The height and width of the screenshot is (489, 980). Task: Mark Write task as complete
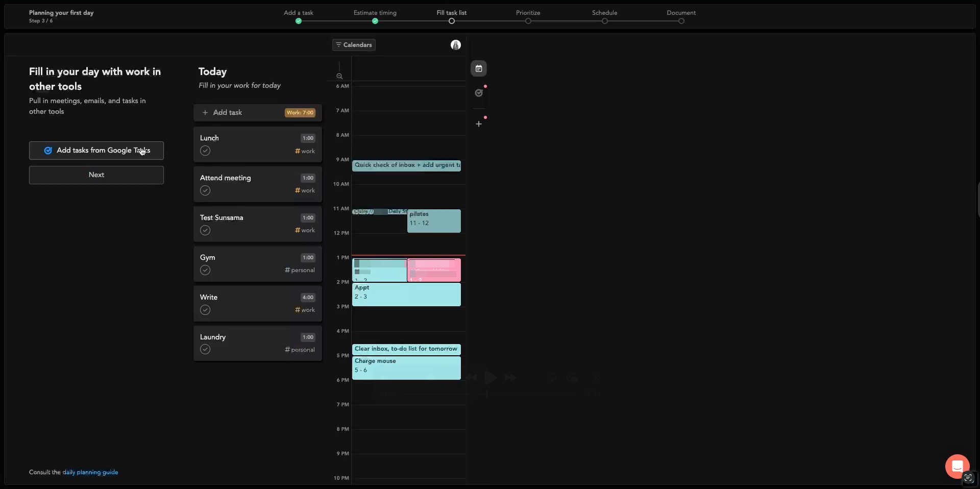click(x=205, y=310)
